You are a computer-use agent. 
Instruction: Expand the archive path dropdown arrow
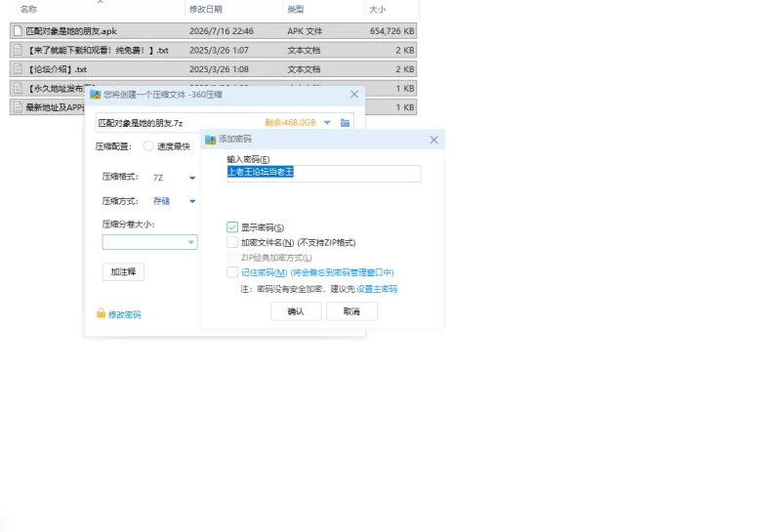[x=327, y=123]
